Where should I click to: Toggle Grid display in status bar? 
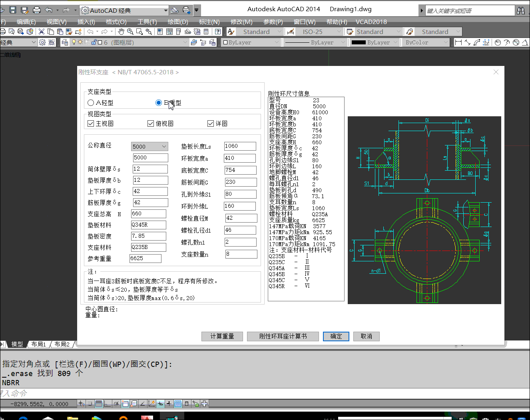click(99, 404)
